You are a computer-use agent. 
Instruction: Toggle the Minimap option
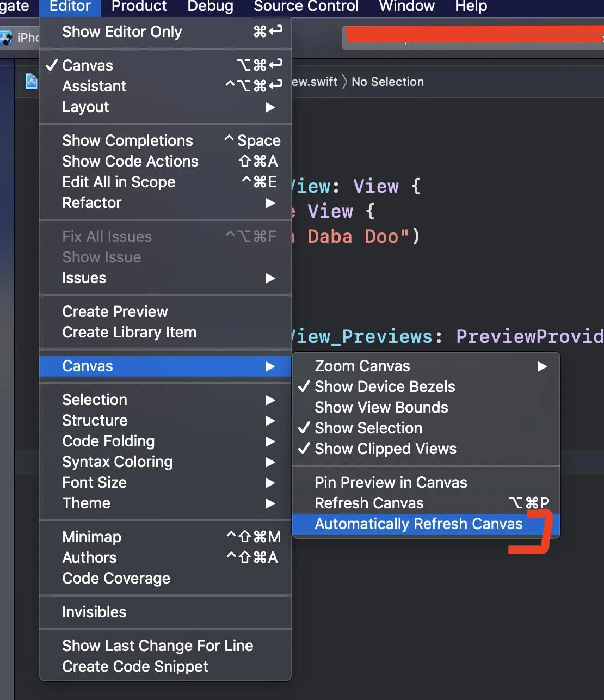coord(91,537)
